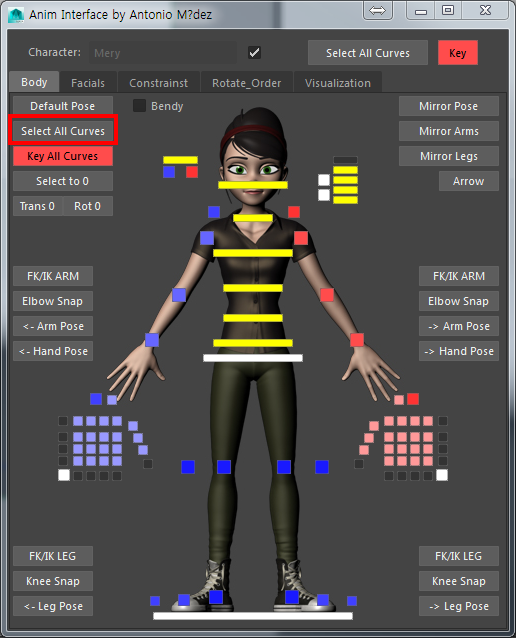Select the red shoulder control square
Screen dimensions: 516x638
pos(301,238)
